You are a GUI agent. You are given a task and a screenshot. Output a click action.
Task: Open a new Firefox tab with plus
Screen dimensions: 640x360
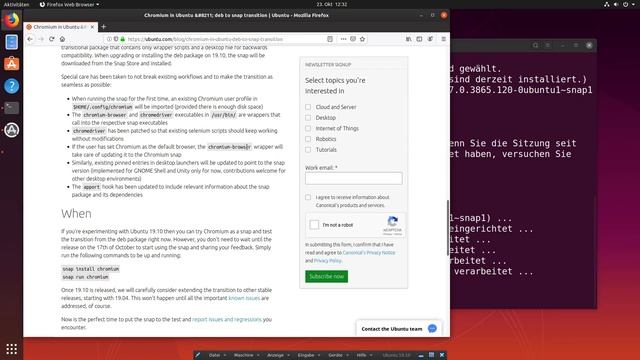point(103,27)
